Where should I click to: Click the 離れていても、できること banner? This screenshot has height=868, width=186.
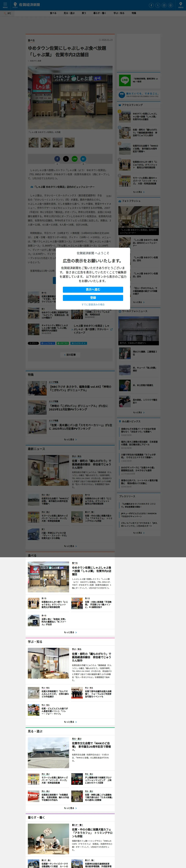tap(139, 95)
